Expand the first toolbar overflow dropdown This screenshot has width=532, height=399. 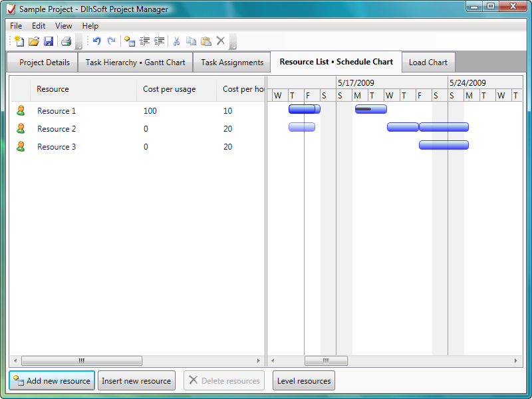click(78, 46)
